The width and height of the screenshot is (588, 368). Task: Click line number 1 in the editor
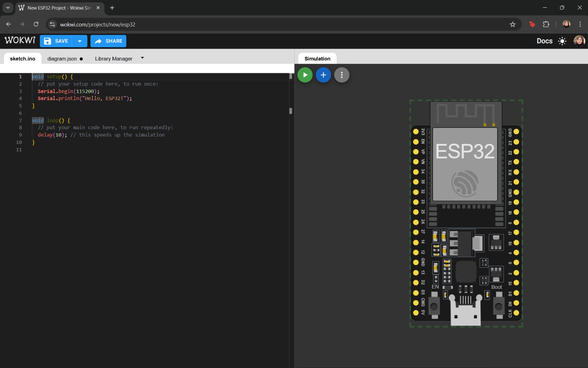pos(20,77)
